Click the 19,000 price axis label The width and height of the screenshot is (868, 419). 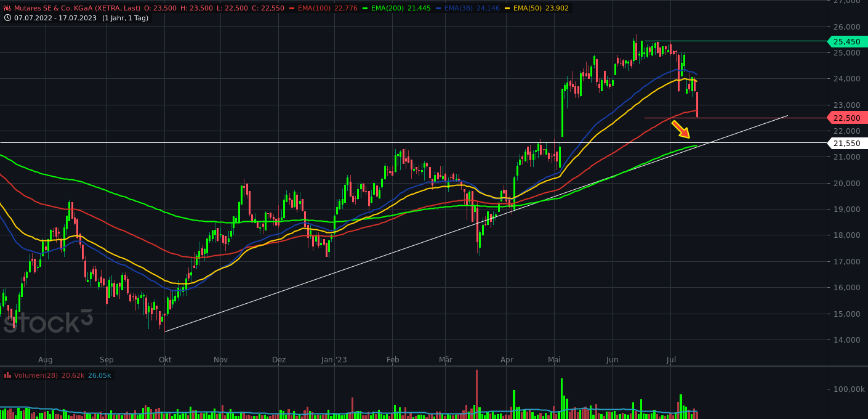846,209
